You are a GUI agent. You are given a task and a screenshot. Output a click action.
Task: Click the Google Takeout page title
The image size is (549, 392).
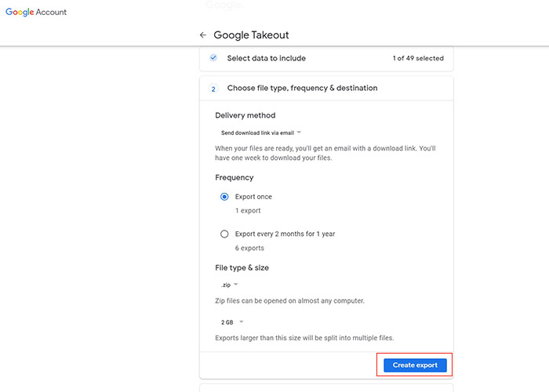(251, 35)
